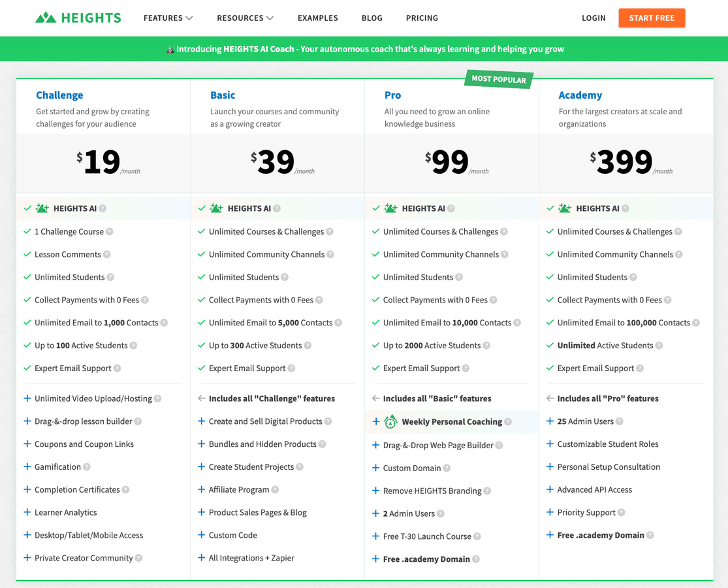Open the help icon beside 1 Challenge Course

coord(110,231)
